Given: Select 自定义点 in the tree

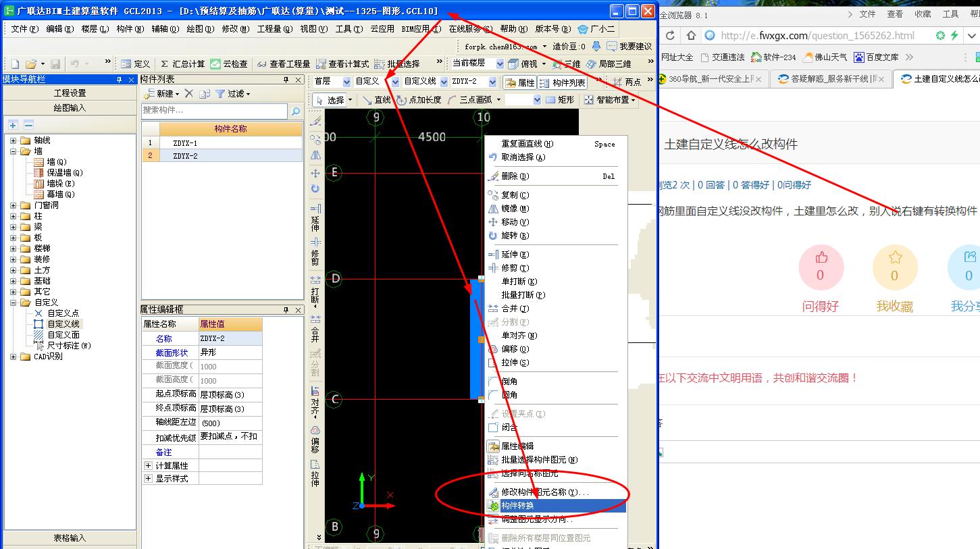Looking at the screenshot, I should 63,313.
